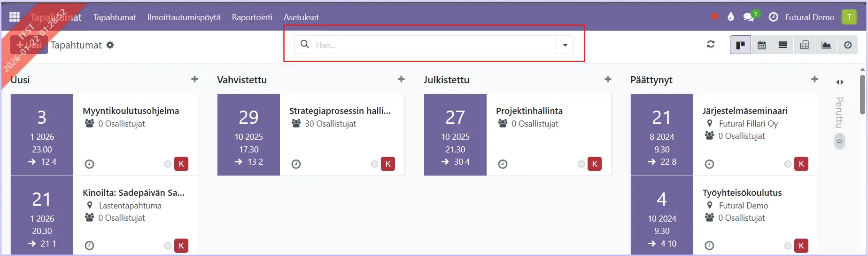Open the apps grid menu
The image size is (868, 256).
15,17
